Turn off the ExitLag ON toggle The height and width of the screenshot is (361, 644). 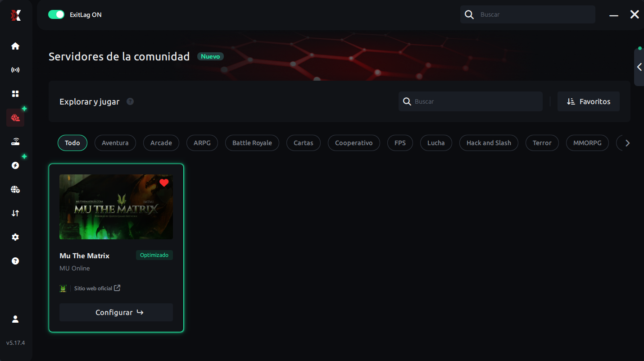coord(56,14)
